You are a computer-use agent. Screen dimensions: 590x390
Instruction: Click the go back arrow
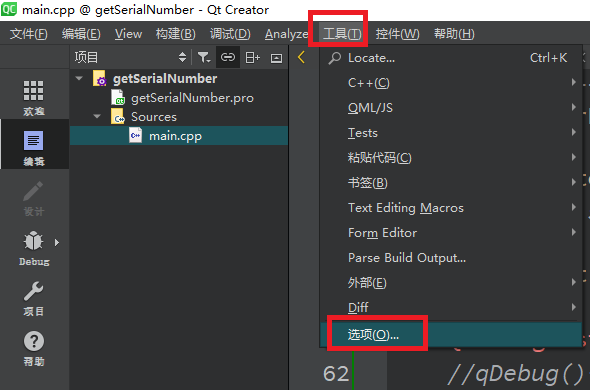(x=301, y=57)
